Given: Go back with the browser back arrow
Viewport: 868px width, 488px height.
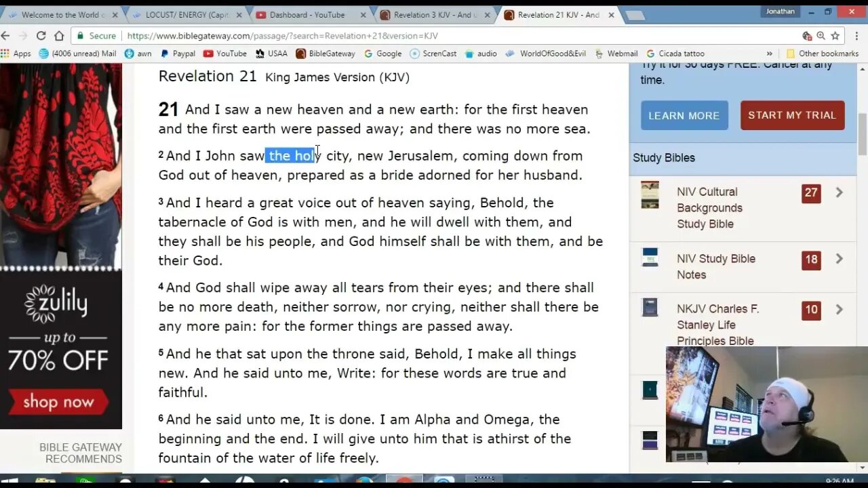Looking at the screenshot, I should point(5,36).
